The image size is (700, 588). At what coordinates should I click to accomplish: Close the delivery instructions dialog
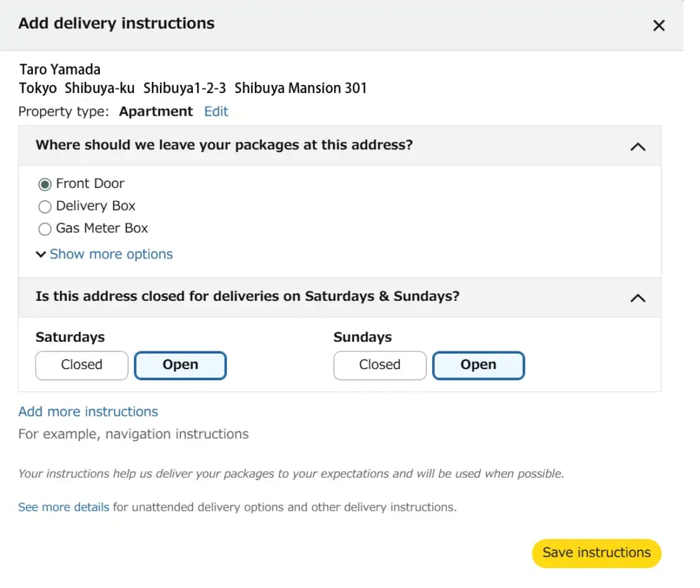(658, 26)
